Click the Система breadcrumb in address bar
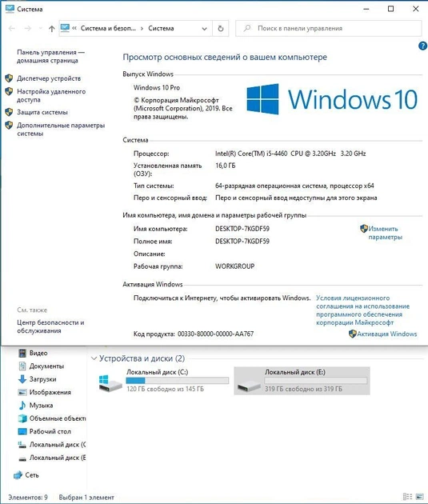Image resolution: width=428 pixels, height=504 pixels. coord(161,28)
